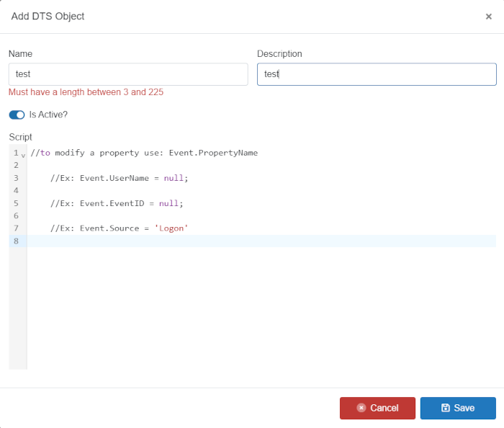Viewport: 504px width, 428px height.
Task: Click the Script label
Action: (x=21, y=137)
